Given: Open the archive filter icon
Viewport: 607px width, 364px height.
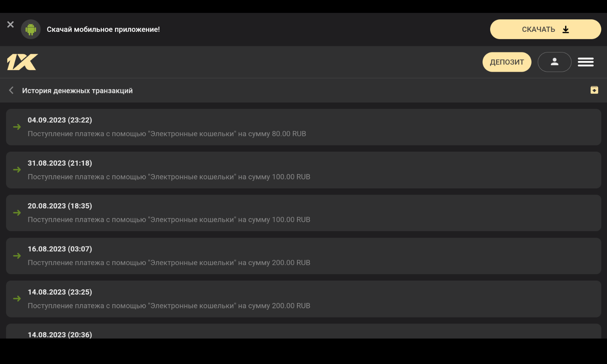Looking at the screenshot, I should point(594,90).
